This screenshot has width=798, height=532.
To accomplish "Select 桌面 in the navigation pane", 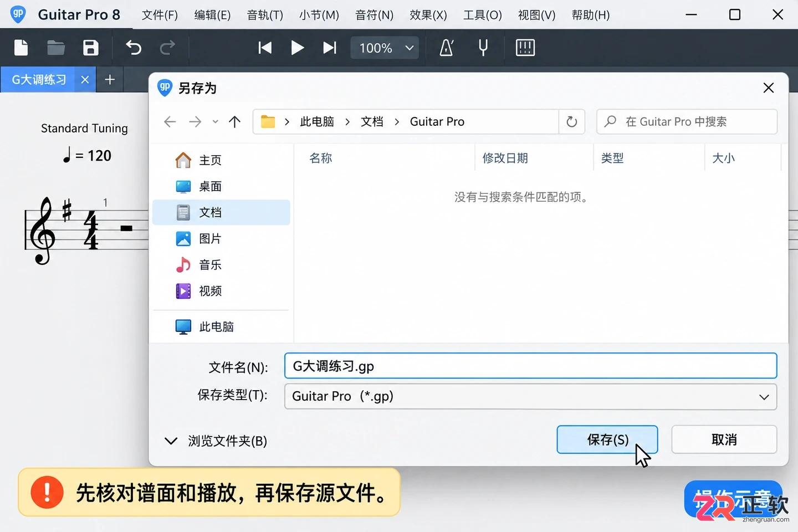I will (x=221, y=186).
